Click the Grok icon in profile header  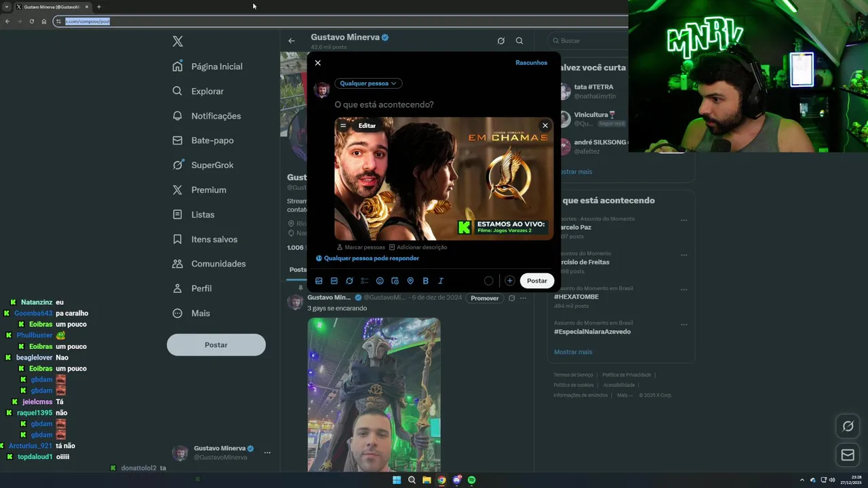[x=501, y=41]
